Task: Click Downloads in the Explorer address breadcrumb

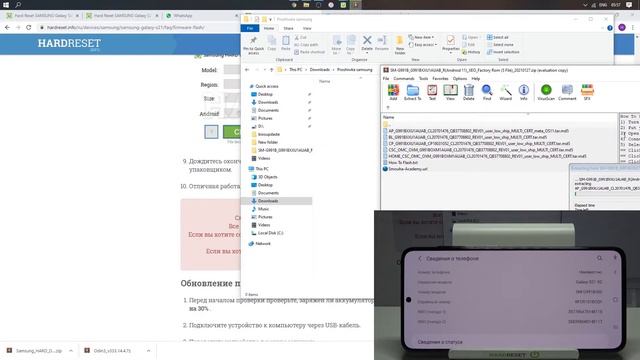Action: 320,70
